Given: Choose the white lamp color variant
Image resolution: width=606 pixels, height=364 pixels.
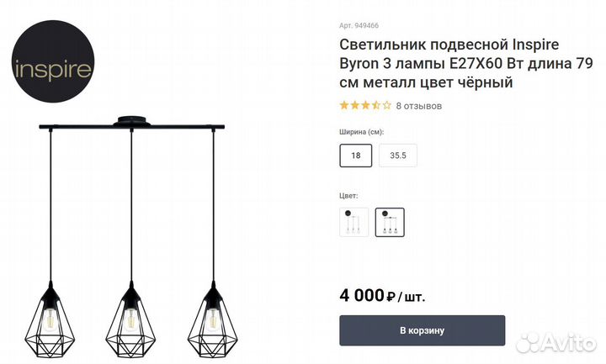Looking at the screenshot, I should (354, 222).
